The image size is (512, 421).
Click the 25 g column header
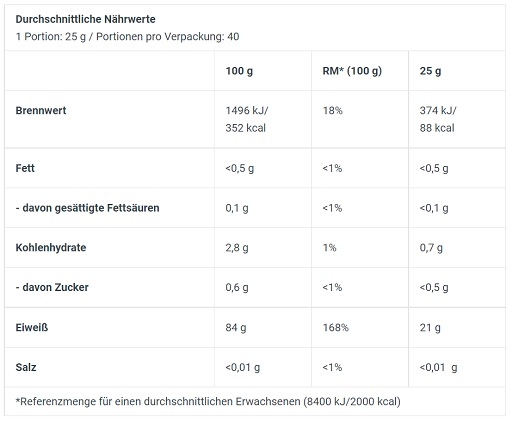(430, 71)
